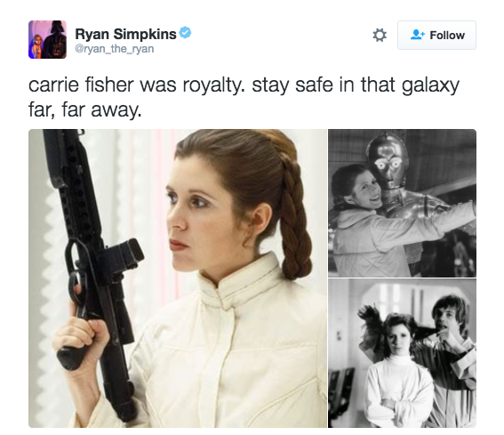Click the person-plus icon inside Follow
The image size is (504, 435).
pos(418,35)
